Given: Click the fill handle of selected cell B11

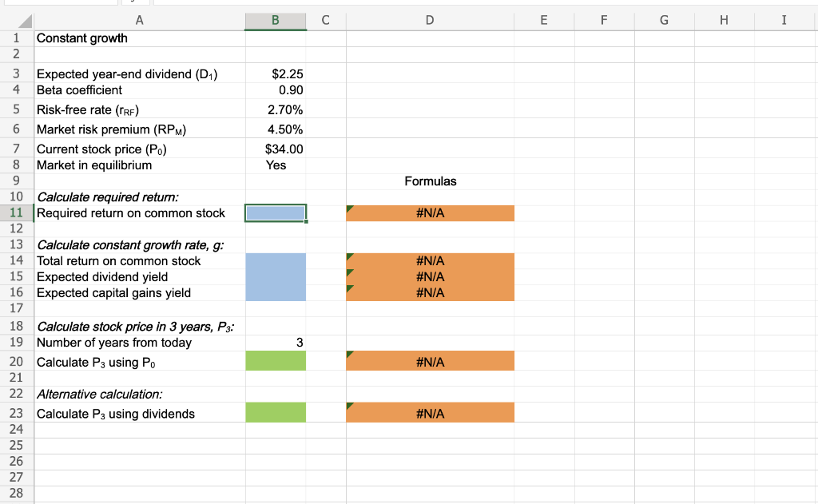Looking at the screenshot, I should 305,220.
